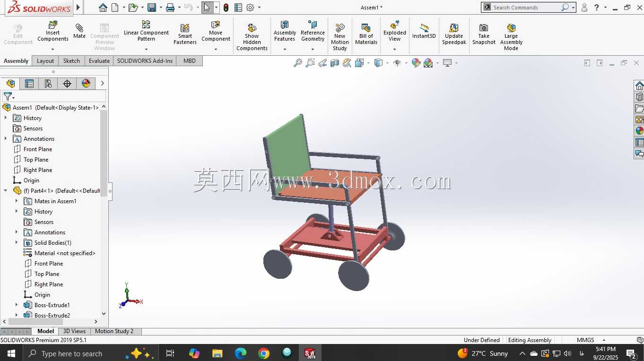Expand the SOLIDWORKS menu arrow
This screenshot has height=361, width=644.
(78, 8)
